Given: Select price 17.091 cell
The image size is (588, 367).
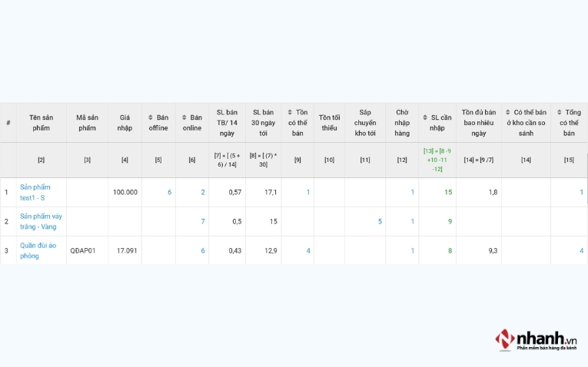Looking at the screenshot, I should tap(127, 251).
